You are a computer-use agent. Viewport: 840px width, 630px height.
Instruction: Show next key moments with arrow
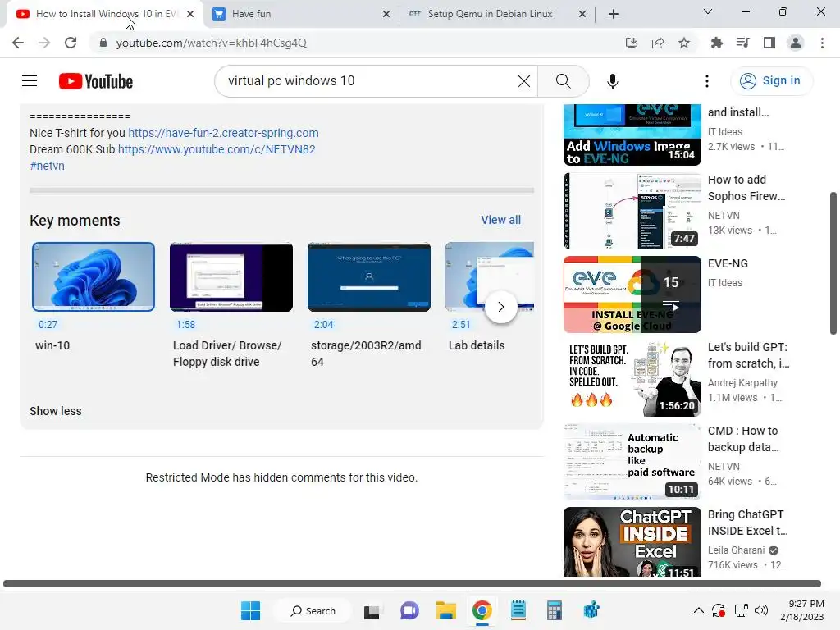[x=501, y=307]
